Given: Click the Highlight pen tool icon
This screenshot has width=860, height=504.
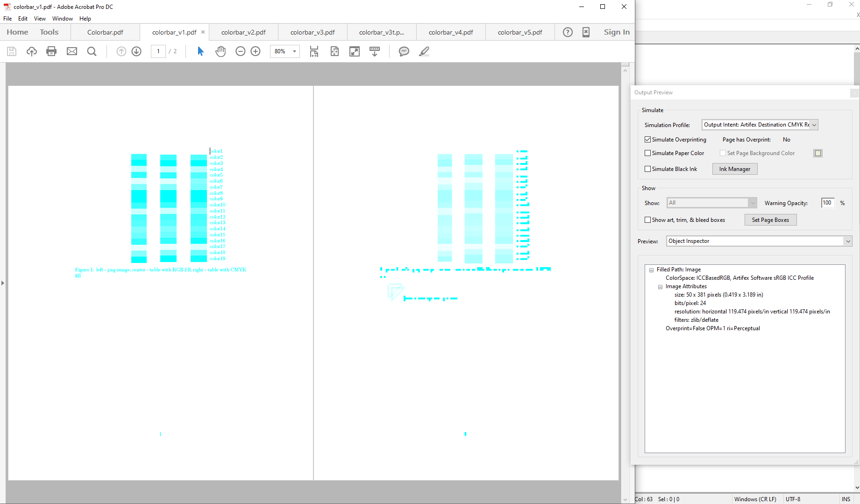Looking at the screenshot, I should pos(424,51).
